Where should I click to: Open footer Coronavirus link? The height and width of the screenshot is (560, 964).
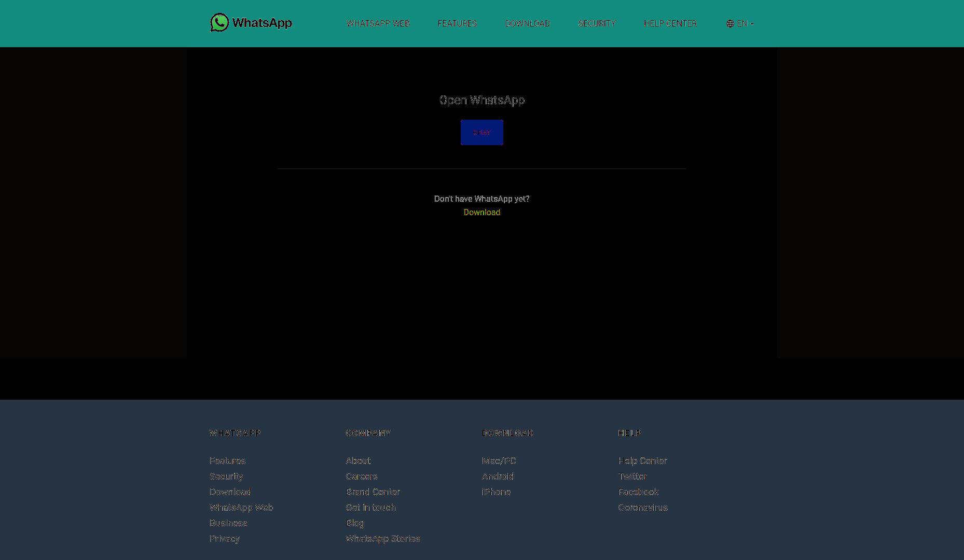pyautogui.click(x=643, y=507)
